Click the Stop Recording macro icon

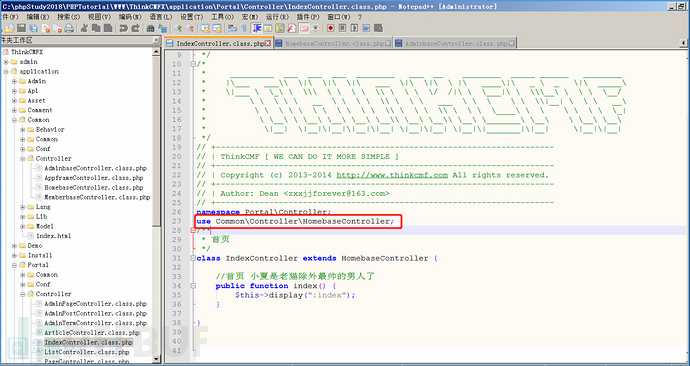[342, 28]
